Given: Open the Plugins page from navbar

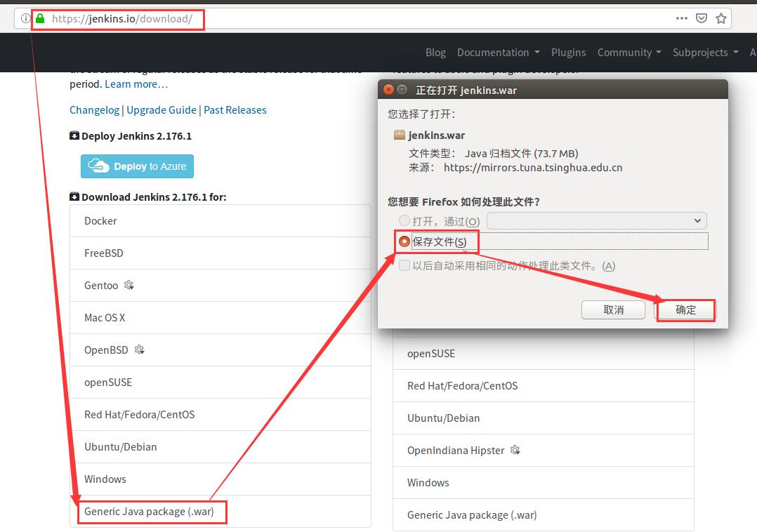Looking at the screenshot, I should click(x=568, y=52).
